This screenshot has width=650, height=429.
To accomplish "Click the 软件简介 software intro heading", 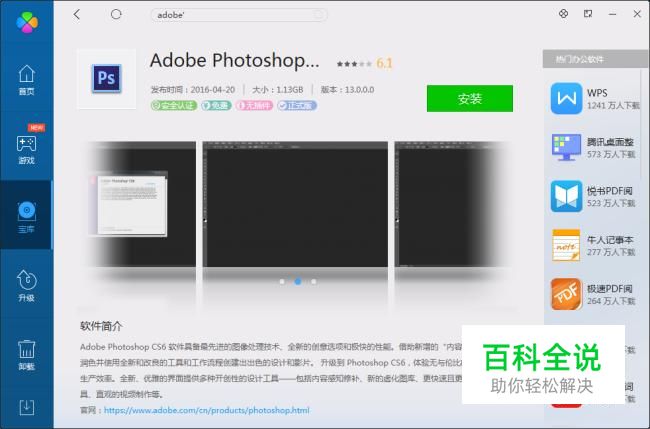I will pos(101,326).
